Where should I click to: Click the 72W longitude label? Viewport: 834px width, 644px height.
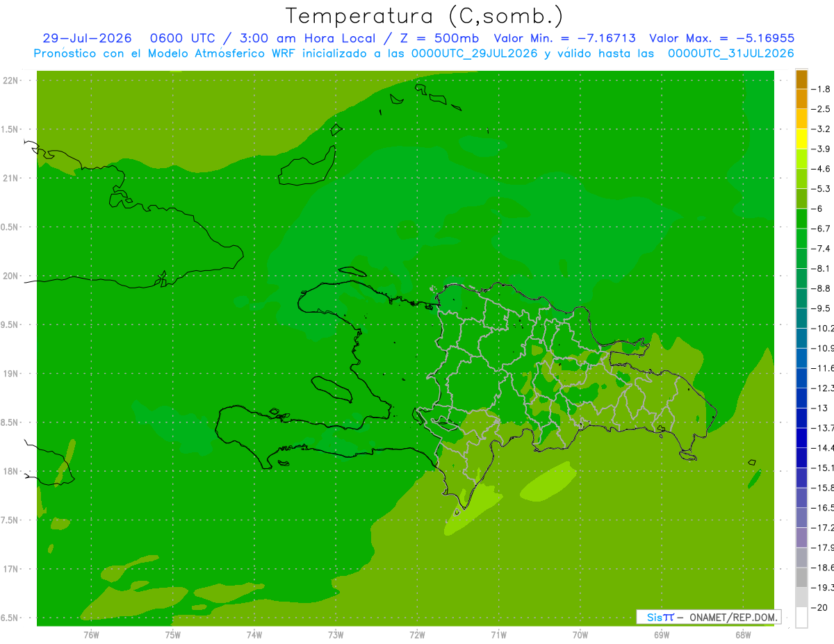417,634
